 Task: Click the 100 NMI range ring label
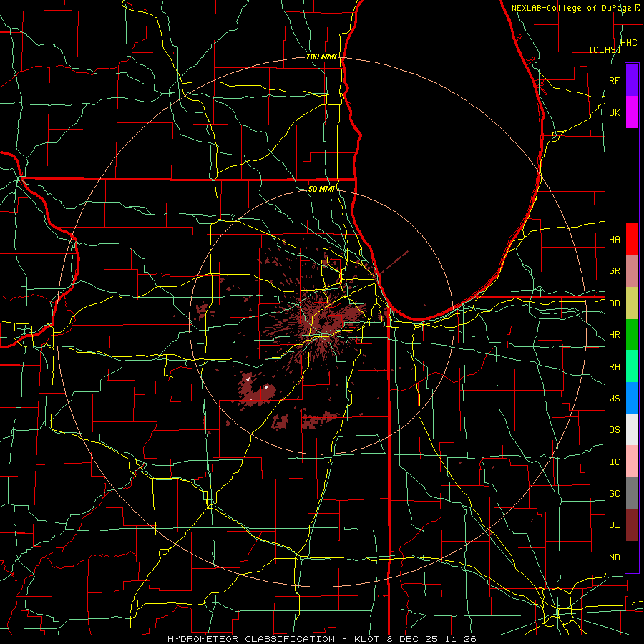coord(321,57)
